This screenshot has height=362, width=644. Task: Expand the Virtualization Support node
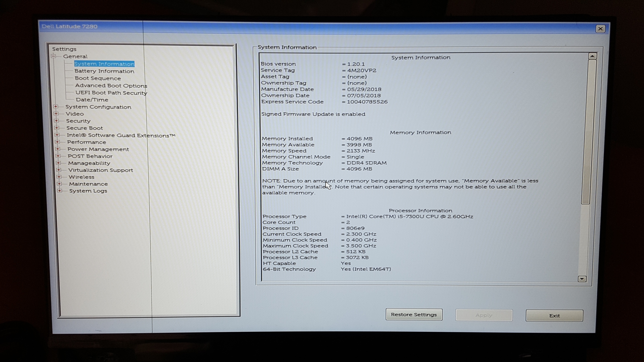click(x=59, y=170)
